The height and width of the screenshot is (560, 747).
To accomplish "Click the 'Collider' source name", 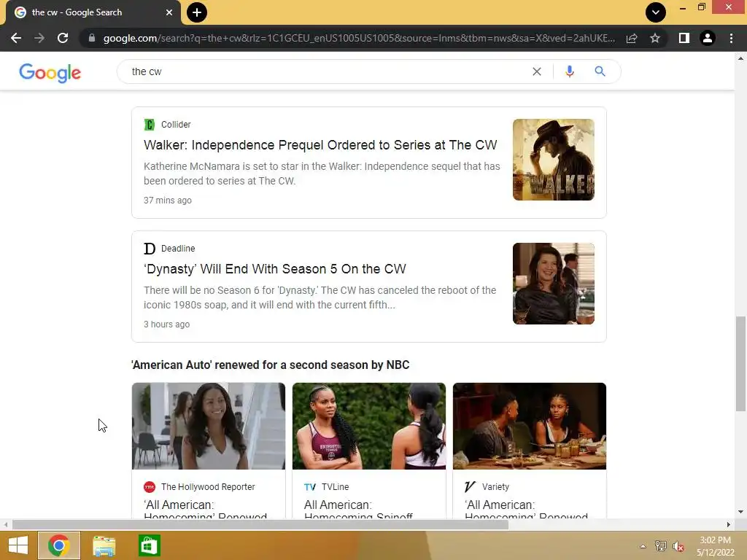I will coord(176,124).
